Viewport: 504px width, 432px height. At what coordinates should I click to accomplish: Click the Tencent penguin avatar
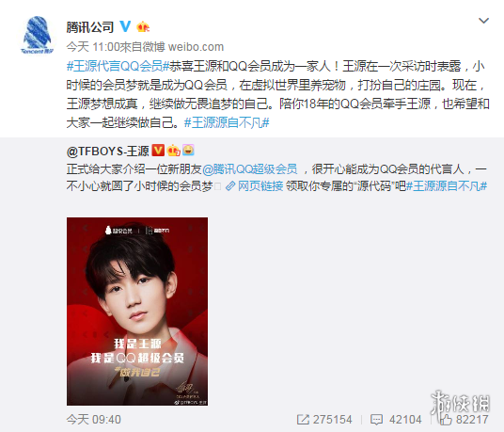click(37, 35)
